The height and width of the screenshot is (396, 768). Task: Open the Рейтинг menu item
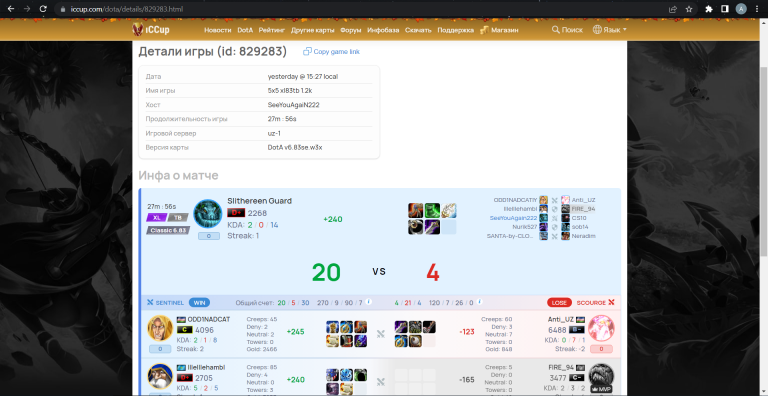(272, 30)
